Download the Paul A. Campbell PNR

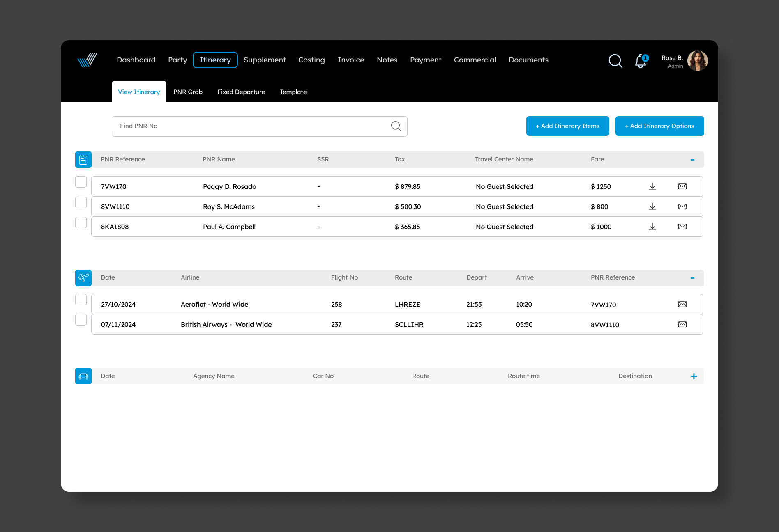[x=652, y=227]
